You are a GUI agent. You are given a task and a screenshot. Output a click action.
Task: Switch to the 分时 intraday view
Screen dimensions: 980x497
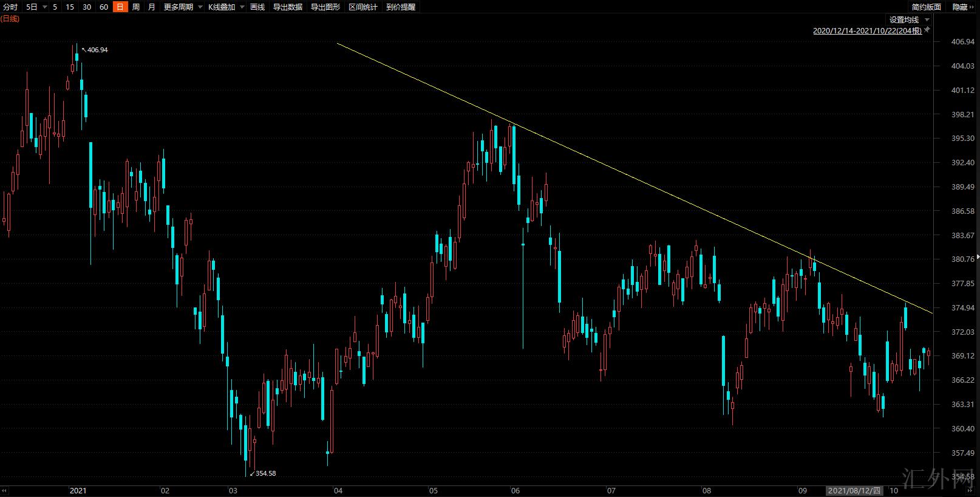pyautogui.click(x=10, y=7)
